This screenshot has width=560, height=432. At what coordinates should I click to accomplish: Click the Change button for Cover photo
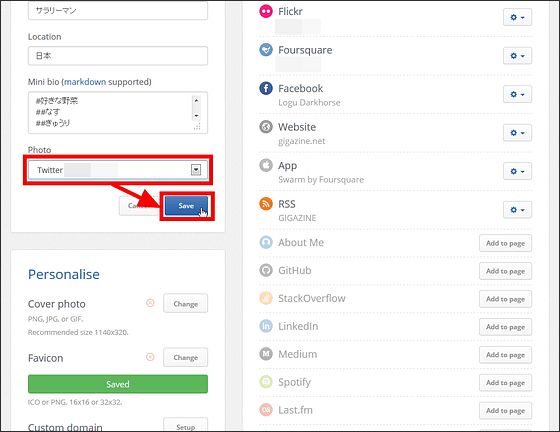(185, 303)
